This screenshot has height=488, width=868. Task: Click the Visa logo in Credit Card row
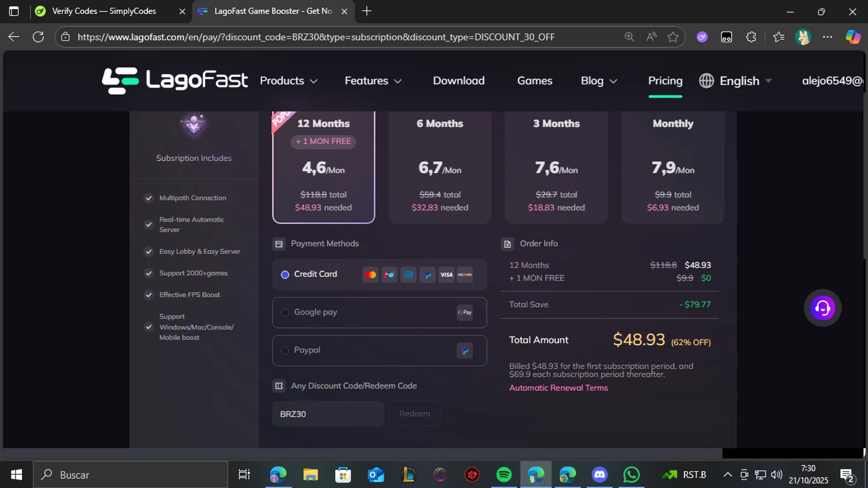pyautogui.click(x=446, y=275)
